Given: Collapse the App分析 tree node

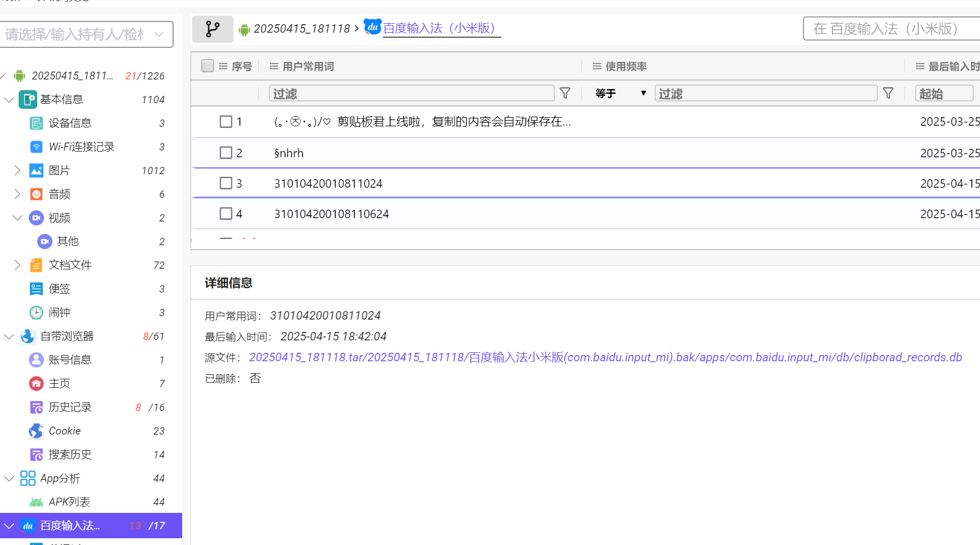Looking at the screenshot, I should point(9,478).
